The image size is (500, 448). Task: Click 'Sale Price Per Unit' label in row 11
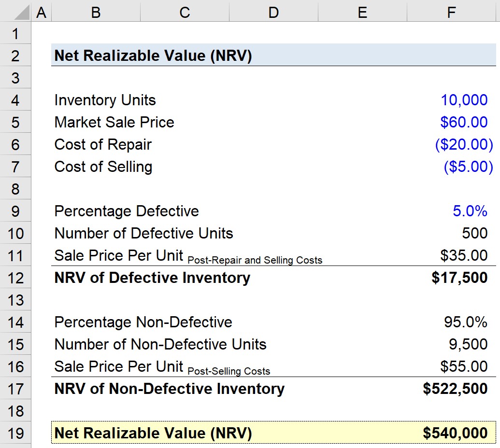[x=119, y=255]
